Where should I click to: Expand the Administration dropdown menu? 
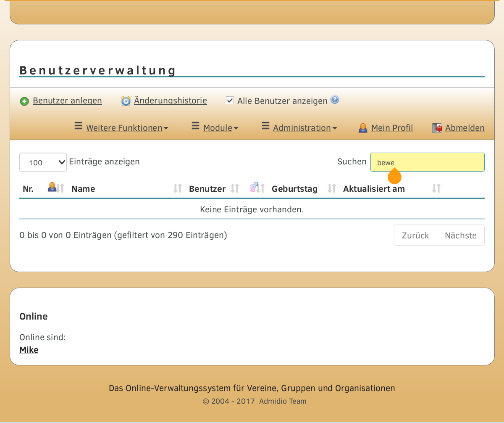304,128
